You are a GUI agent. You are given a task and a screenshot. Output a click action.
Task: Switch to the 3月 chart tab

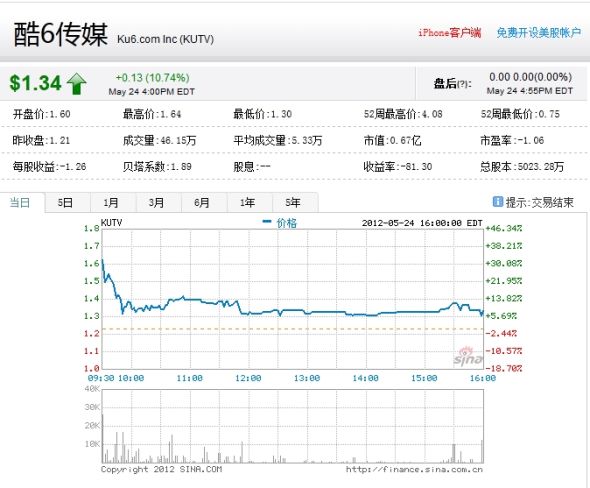point(156,203)
